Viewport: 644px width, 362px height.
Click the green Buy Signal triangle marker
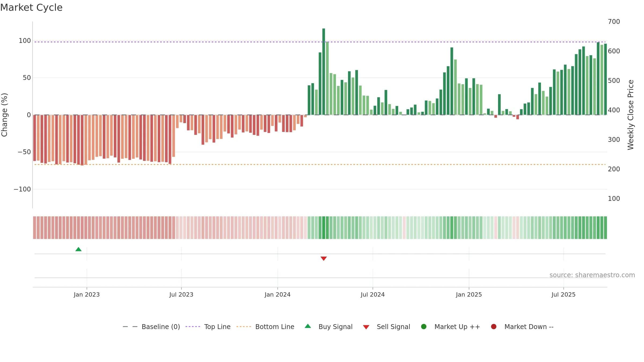coord(78,249)
